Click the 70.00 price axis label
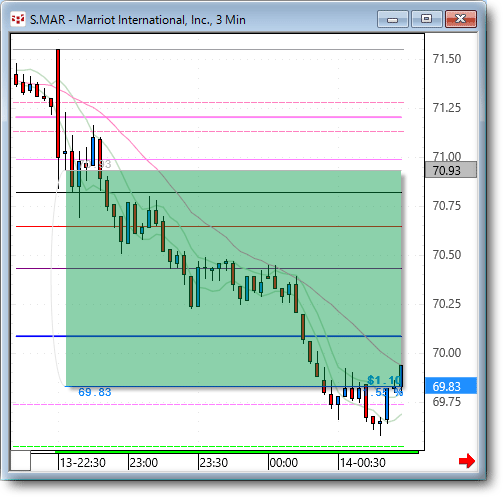This screenshot has height=498, width=504. point(447,353)
